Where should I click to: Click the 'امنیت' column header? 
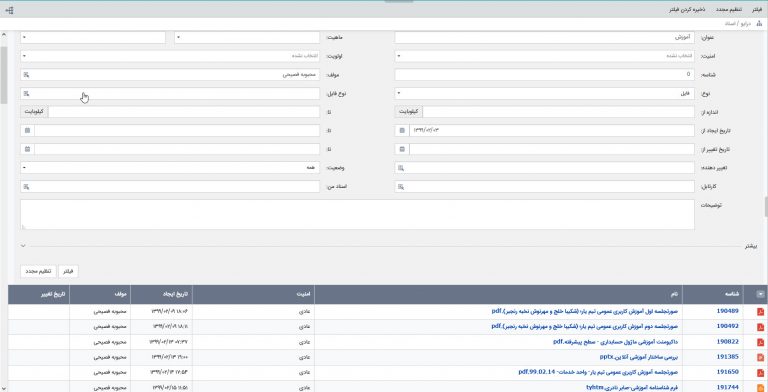click(x=254, y=294)
